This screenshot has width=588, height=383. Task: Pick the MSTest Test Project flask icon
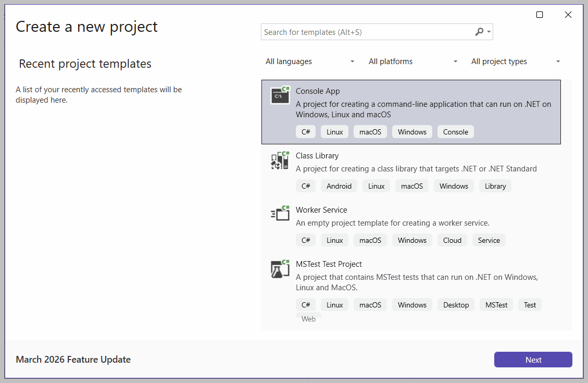[280, 268]
